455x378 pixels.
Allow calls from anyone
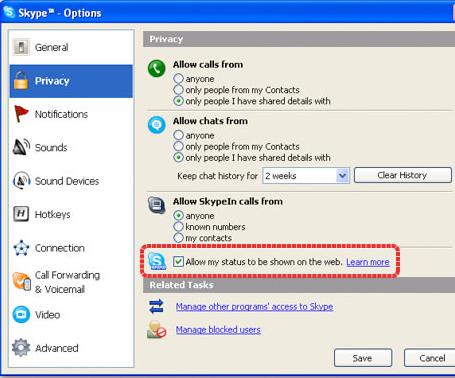pyautogui.click(x=178, y=79)
